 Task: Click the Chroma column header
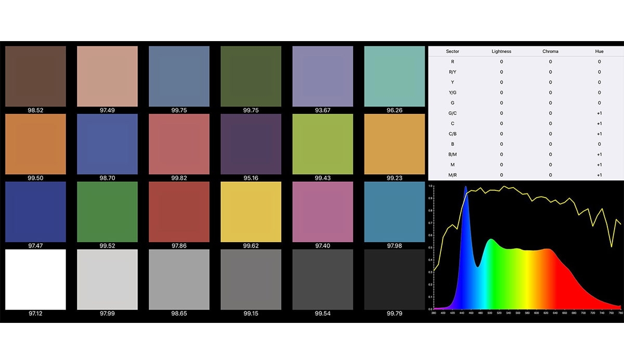coord(550,51)
